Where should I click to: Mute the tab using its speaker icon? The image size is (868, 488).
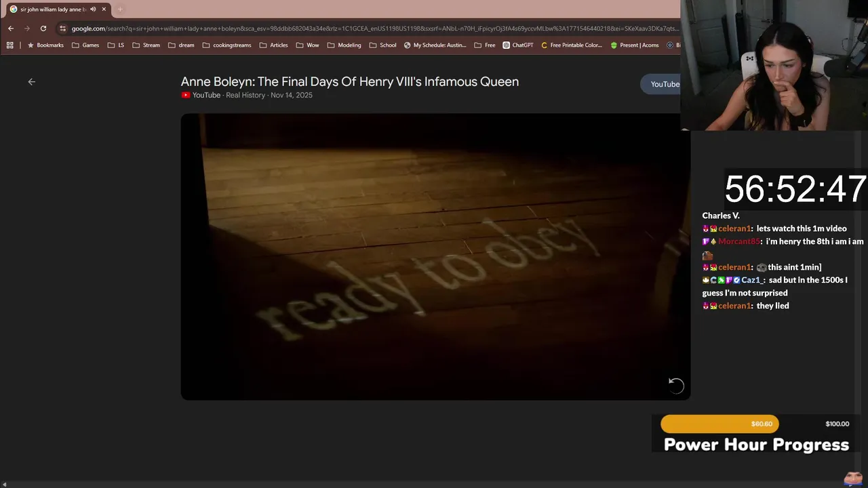pyautogui.click(x=93, y=9)
